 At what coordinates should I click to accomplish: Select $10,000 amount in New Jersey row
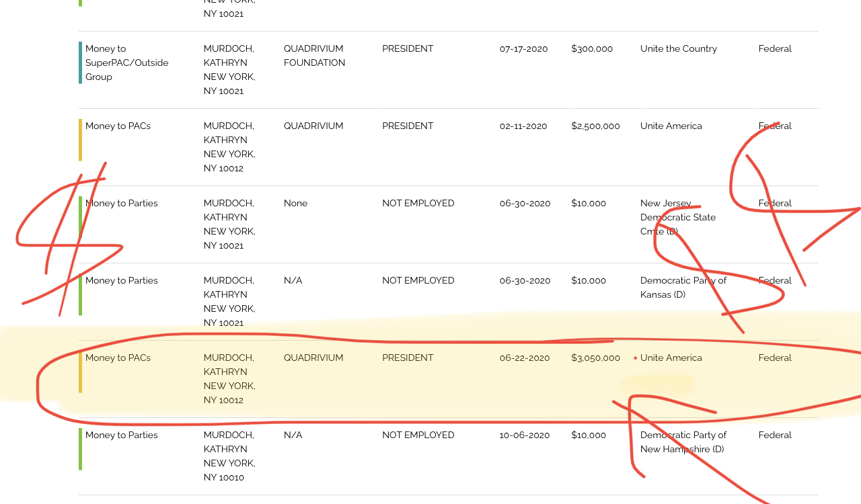point(589,203)
